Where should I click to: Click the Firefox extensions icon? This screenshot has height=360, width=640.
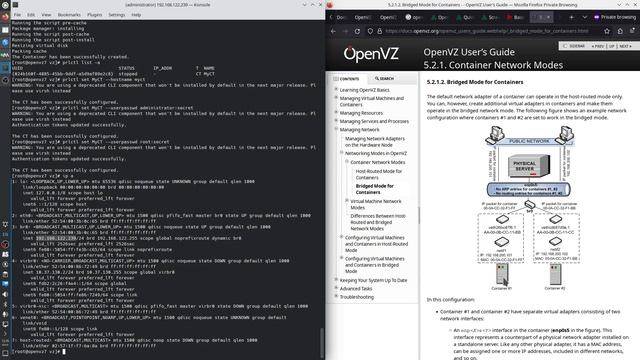tap(620, 31)
